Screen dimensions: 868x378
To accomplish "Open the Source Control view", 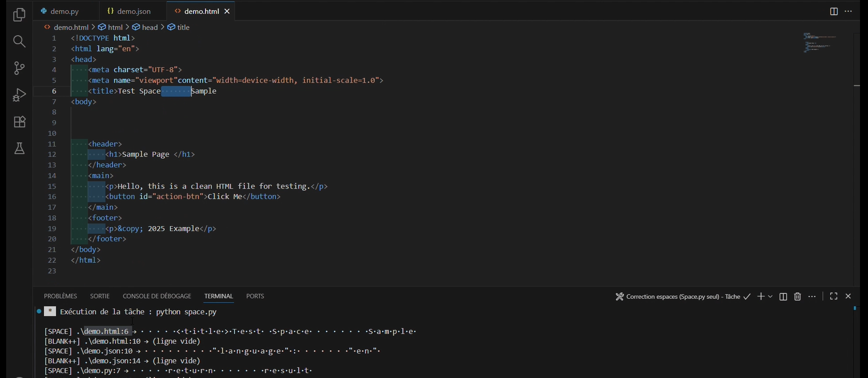I will [x=19, y=68].
